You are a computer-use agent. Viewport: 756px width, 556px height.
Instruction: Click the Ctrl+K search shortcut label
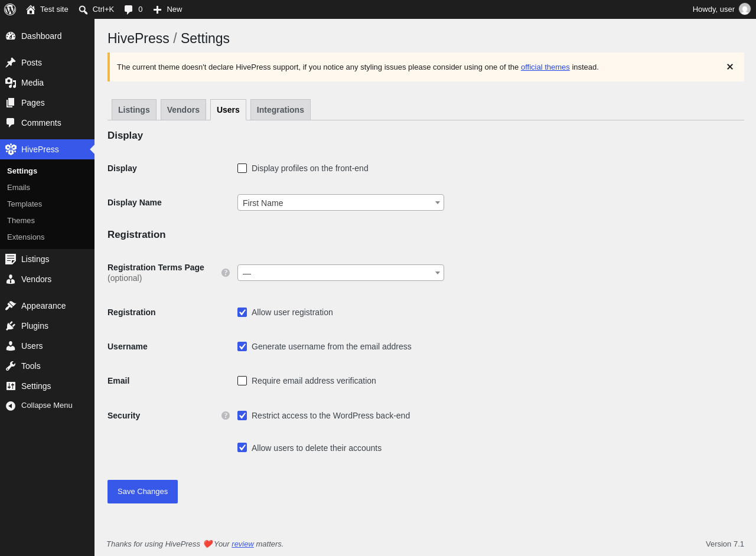click(103, 9)
